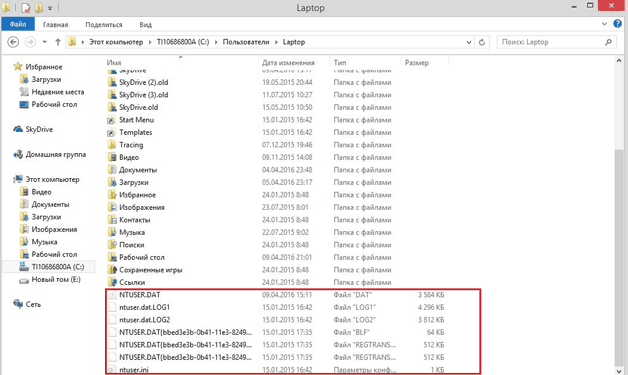Select Контакты folder icon
The width and height of the screenshot is (628, 375).
(x=112, y=220)
